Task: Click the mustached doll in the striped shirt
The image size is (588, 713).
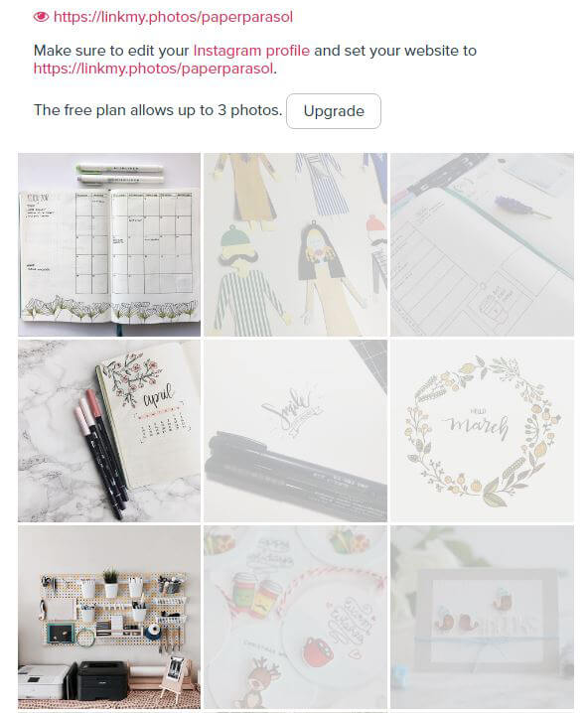Action: click(x=244, y=276)
